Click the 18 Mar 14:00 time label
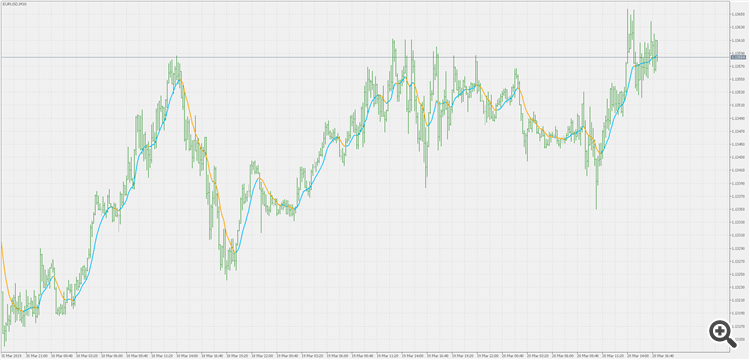The height and width of the screenshot is (360, 750). (187, 356)
